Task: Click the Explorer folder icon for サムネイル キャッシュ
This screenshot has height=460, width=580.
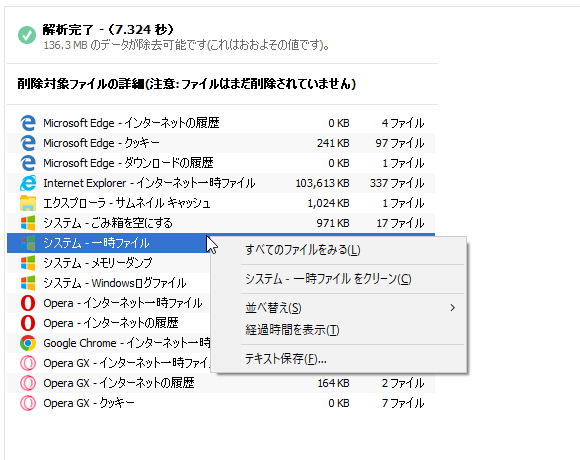Action: click(x=28, y=203)
